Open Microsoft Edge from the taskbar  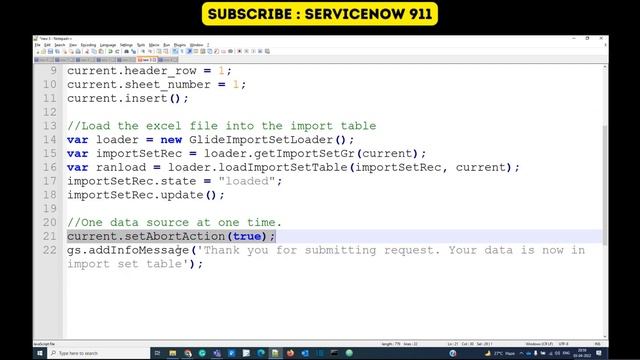pyautogui.click(x=261, y=353)
